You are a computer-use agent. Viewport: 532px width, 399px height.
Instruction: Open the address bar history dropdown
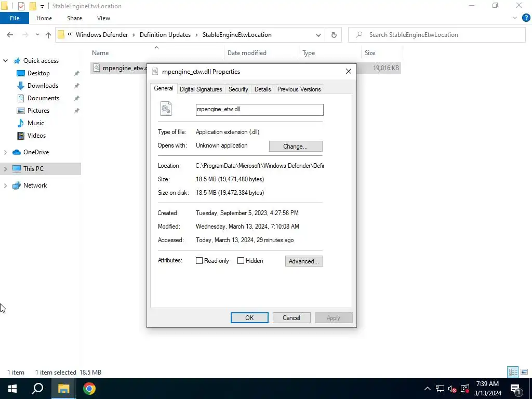pyautogui.click(x=318, y=35)
